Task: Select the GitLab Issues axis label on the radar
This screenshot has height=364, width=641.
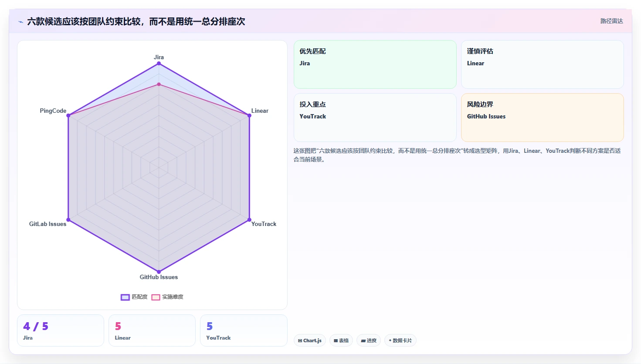Action: 47,224
